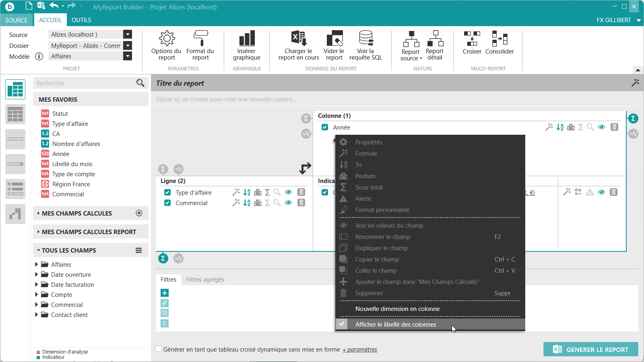Expand the Date facturation folder
Screen dimensions: 644x362
click(37, 284)
